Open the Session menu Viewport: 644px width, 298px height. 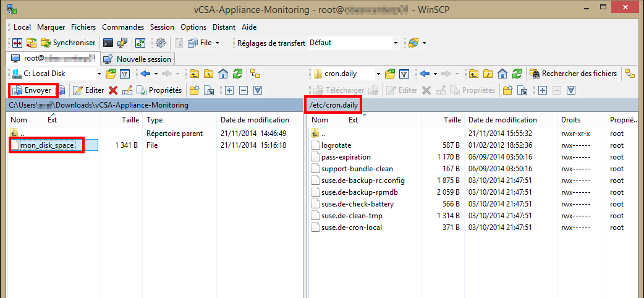(x=162, y=27)
